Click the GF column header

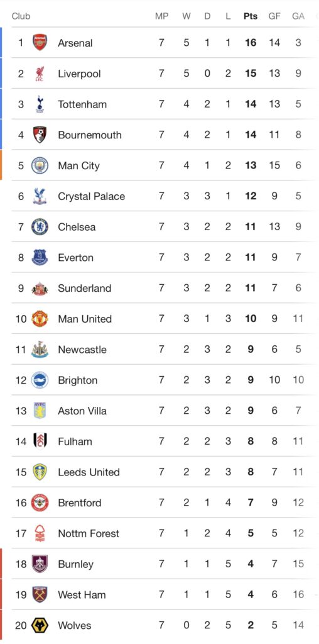(x=274, y=16)
